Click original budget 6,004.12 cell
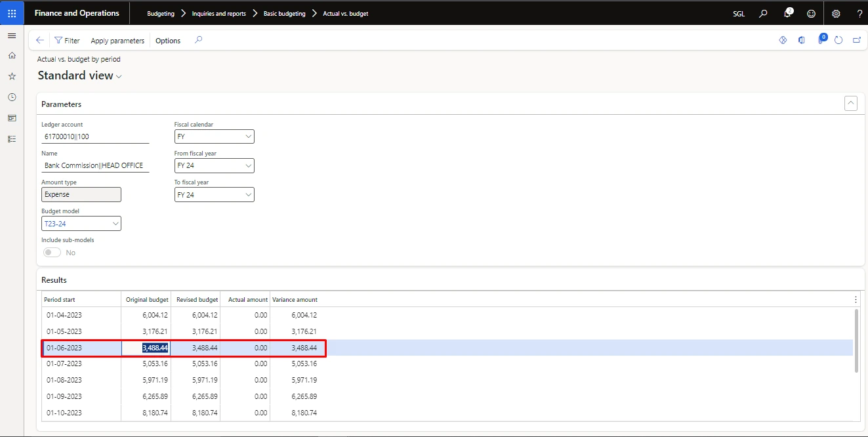868x437 pixels. coord(146,315)
